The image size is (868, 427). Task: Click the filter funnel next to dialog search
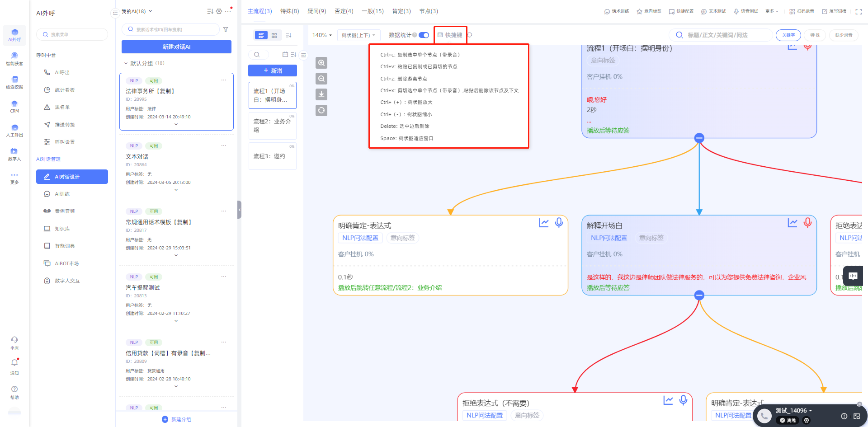tap(226, 29)
